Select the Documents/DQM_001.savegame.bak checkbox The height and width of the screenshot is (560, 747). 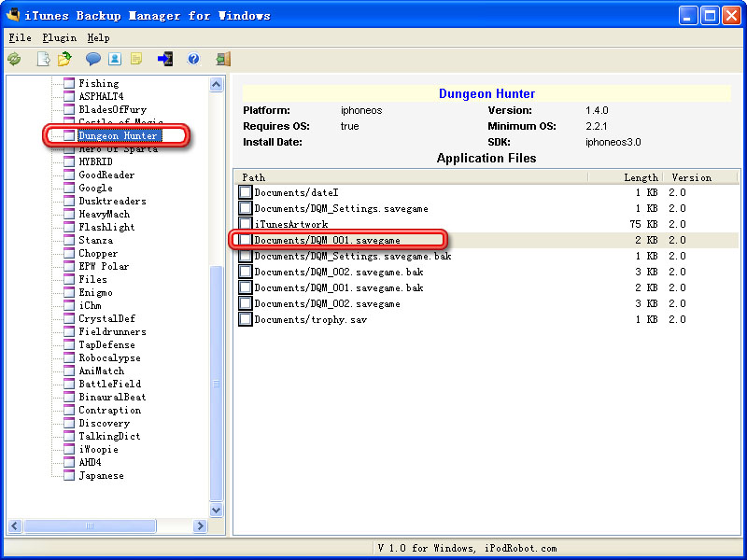tap(245, 287)
